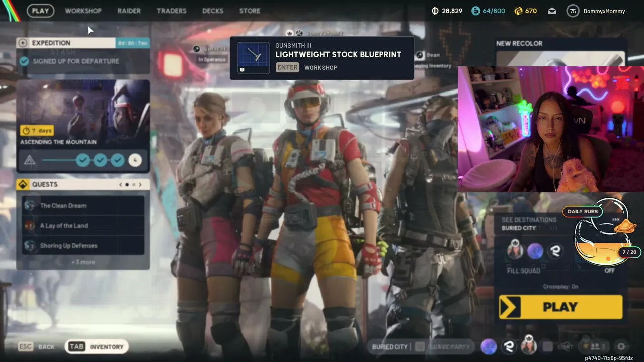Open the level 75 player badge
This screenshot has width=644, height=362.
point(573,11)
